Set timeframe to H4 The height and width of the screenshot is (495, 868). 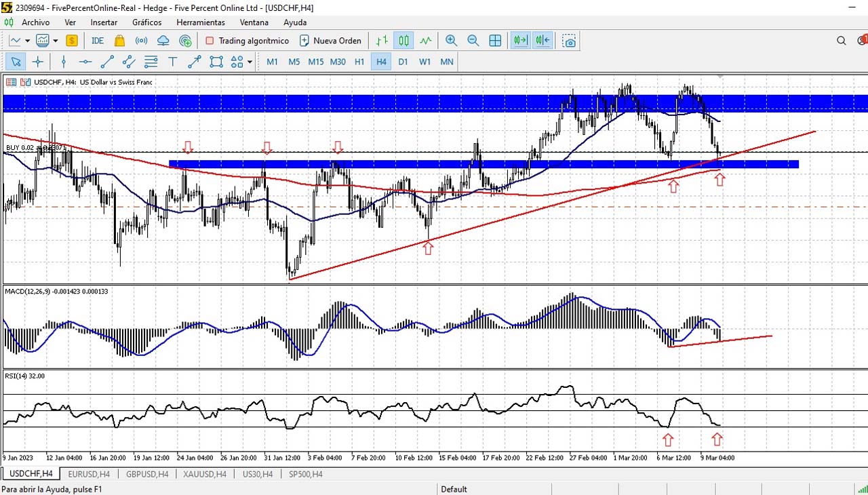tap(381, 62)
